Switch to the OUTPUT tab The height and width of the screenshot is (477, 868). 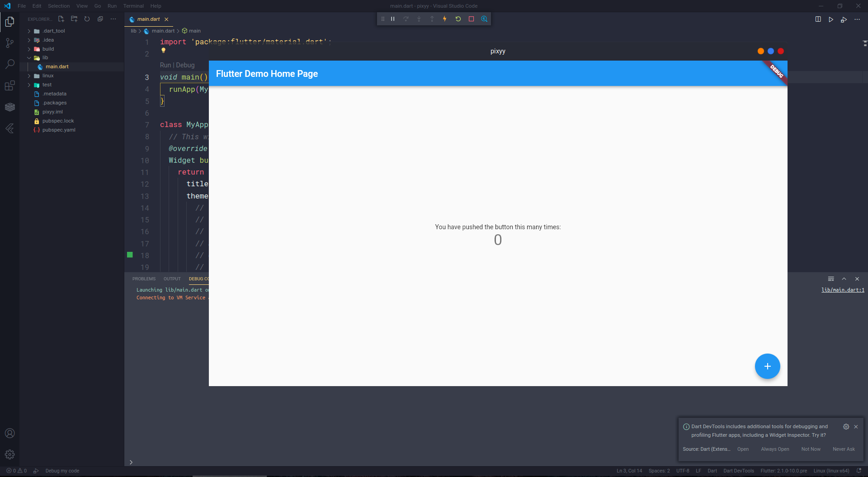coord(172,279)
